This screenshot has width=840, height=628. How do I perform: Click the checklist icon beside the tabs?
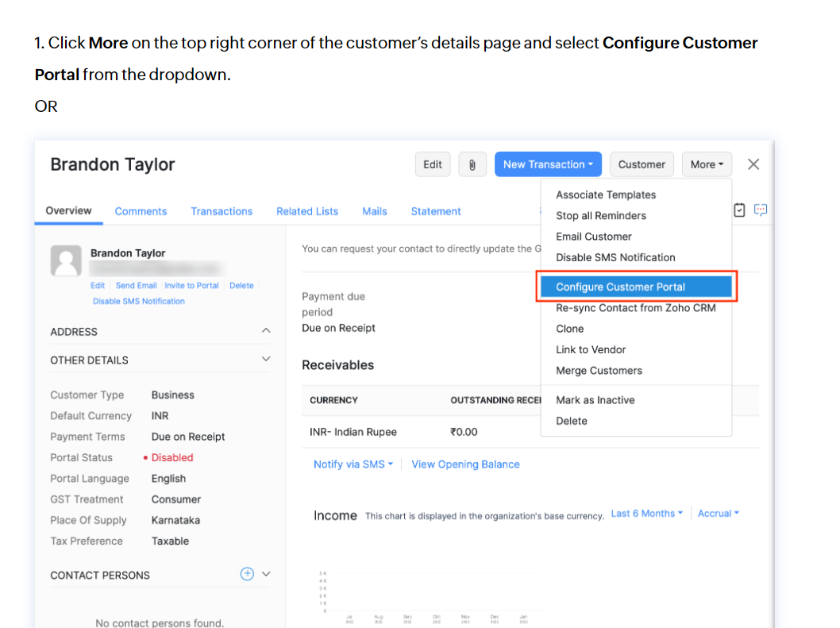click(739, 210)
